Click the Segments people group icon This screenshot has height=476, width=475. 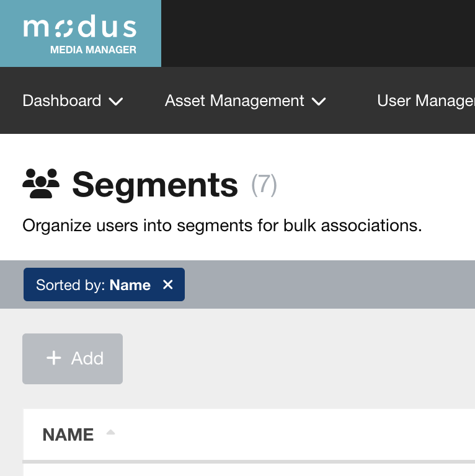point(41,184)
